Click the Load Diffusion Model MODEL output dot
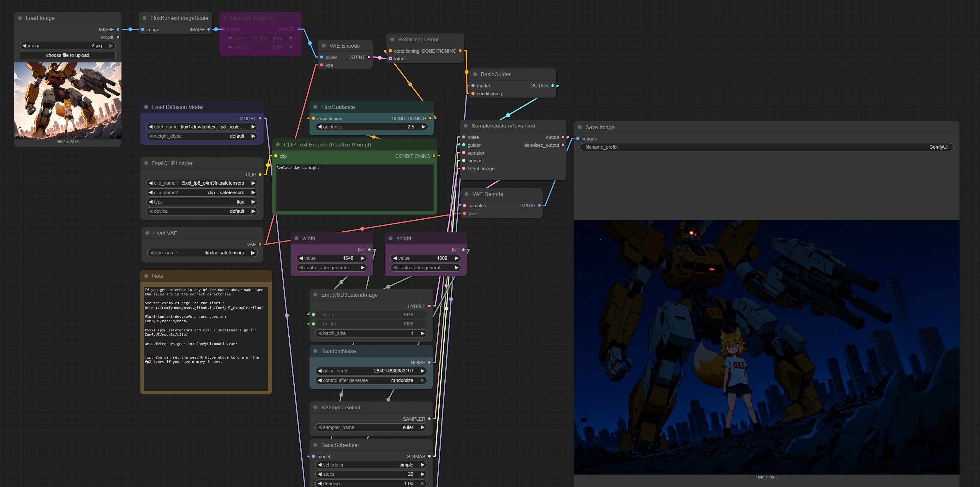 point(260,118)
